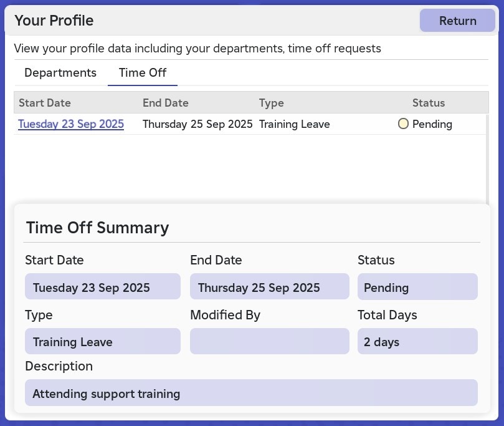Select the Training Leave table cell
The height and width of the screenshot is (426, 504).
click(x=295, y=124)
